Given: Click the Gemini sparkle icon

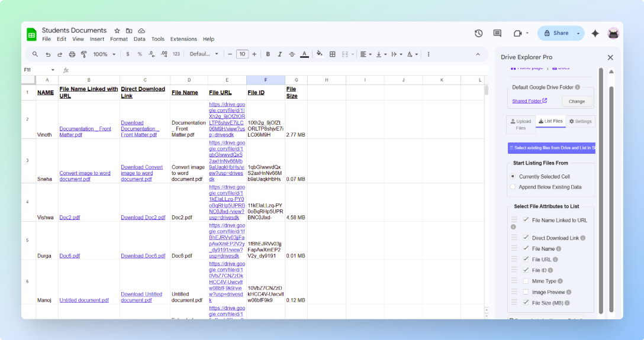Looking at the screenshot, I should pyautogui.click(x=595, y=34).
